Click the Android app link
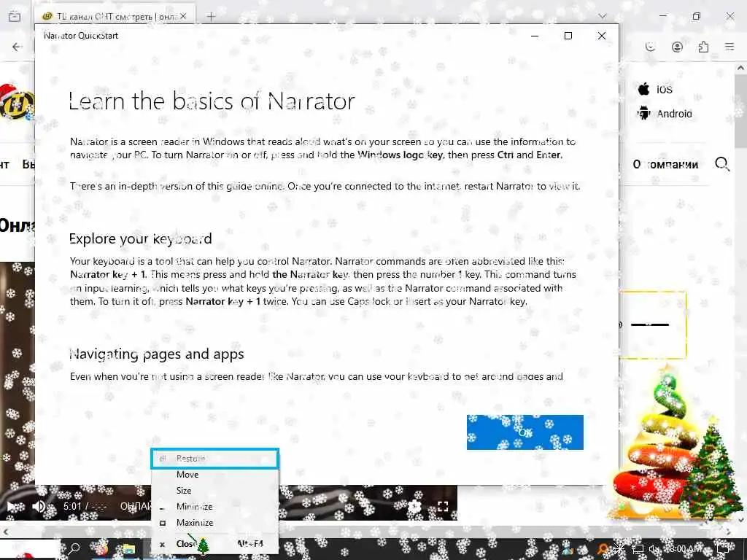 click(x=665, y=113)
